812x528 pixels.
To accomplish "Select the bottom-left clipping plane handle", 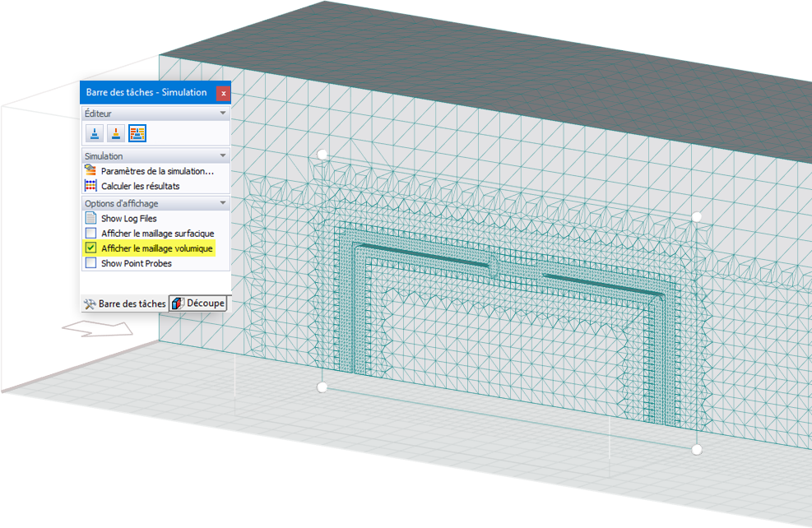I will click(322, 387).
